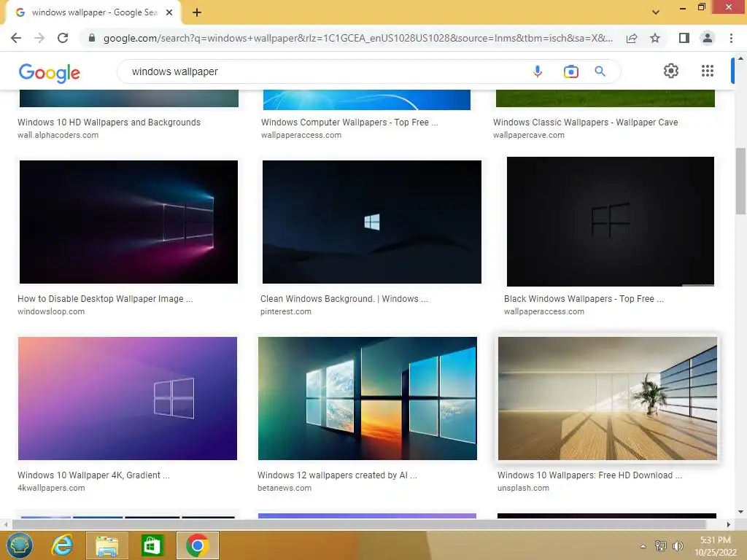View site information lock icon
This screenshot has width=747, height=560.
click(x=92, y=38)
